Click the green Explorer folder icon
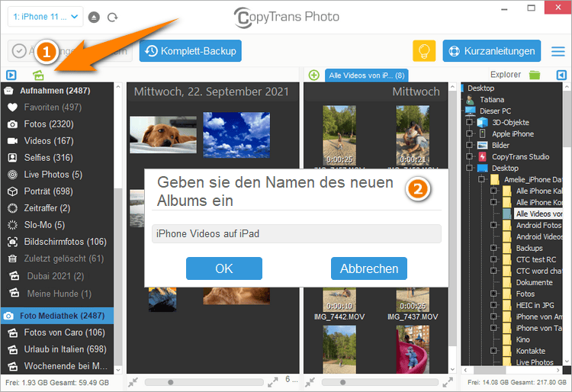Screen dimensions: 572x392 click(535, 75)
